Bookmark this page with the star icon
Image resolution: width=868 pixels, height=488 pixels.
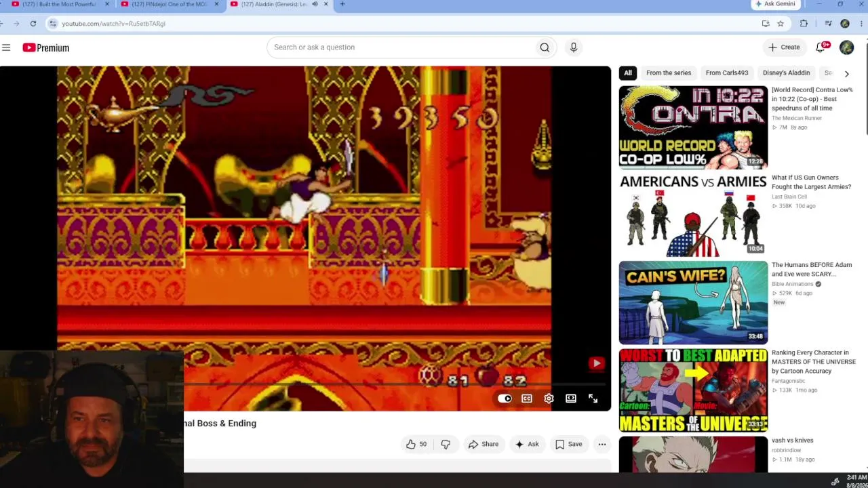(781, 24)
